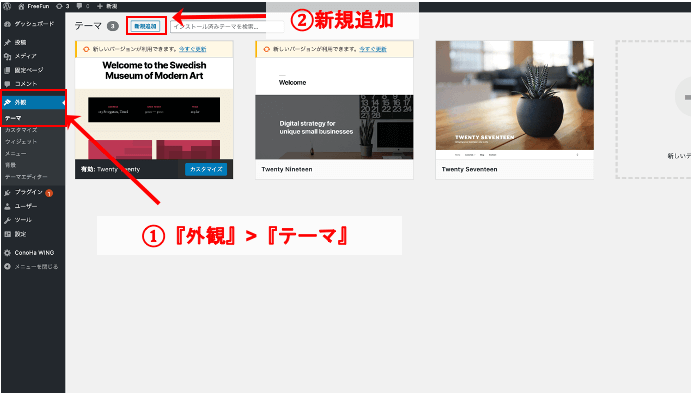Click the dashboard gauge icon
This screenshot has width=692, height=394.
pyautogui.click(x=7, y=24)
